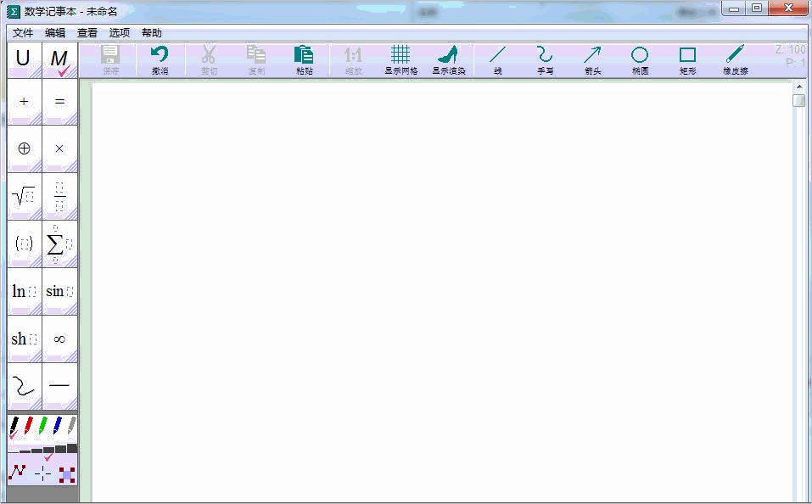Click the sigma app icon in the title bar

tap(14, 11)
